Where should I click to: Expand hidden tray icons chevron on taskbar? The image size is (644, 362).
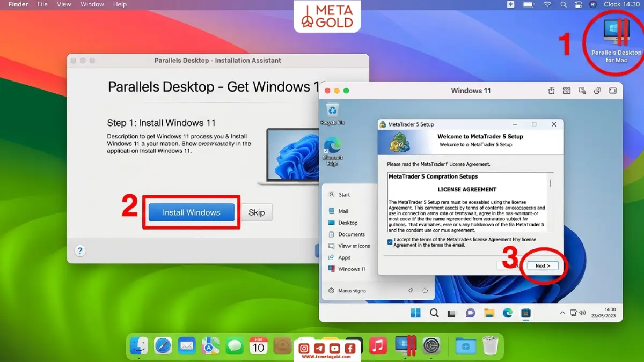click(562, 313)
